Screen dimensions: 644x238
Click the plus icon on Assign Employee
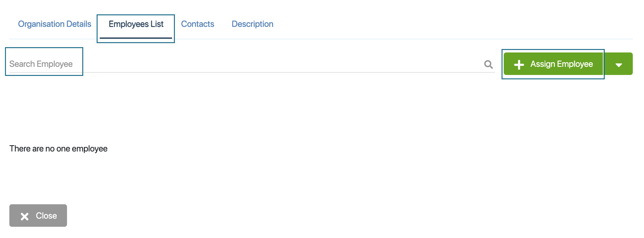click(x=519, y=65)
